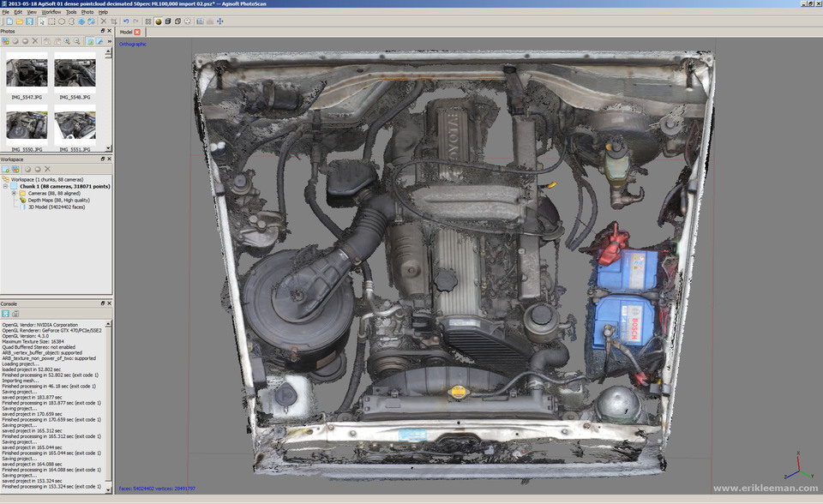The height and width of the screenshot is (504, 823).
Task: Open the Photos toolbar overflow chevron
Action: 109,39
